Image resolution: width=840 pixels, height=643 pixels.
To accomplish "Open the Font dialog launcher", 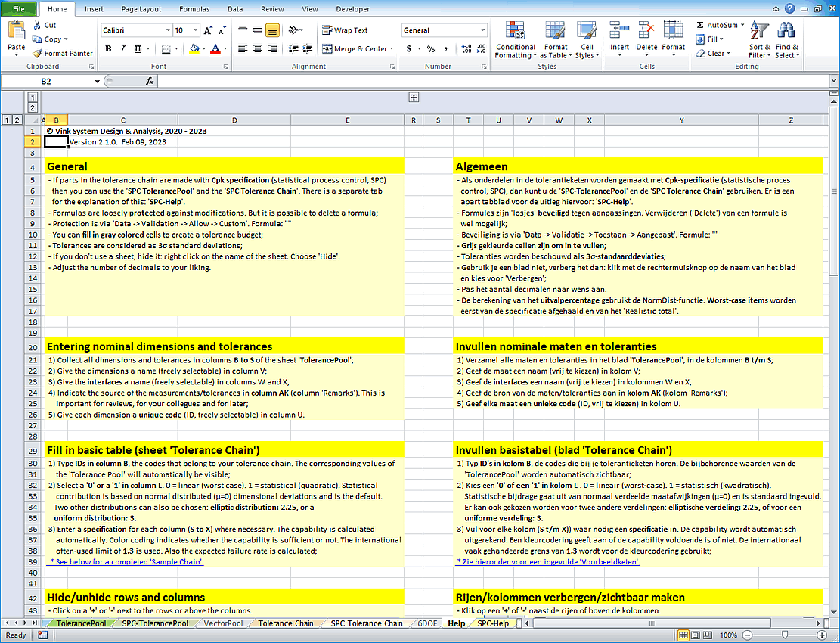I will (226, 67).
